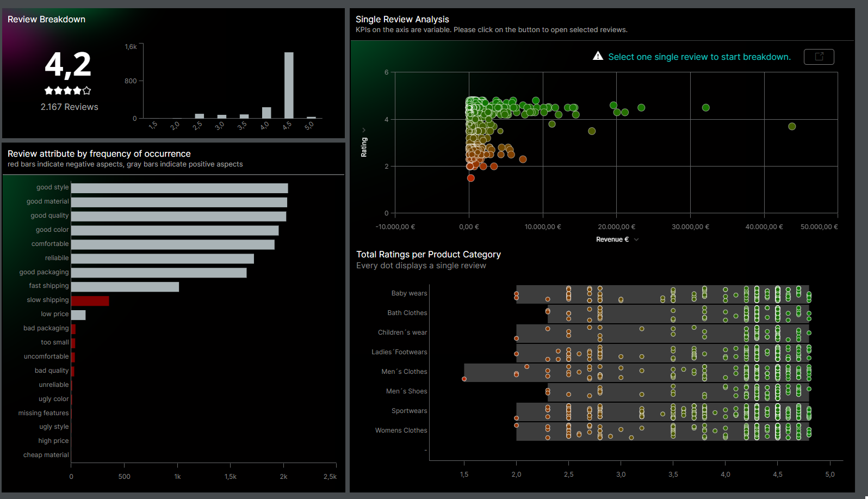
Task: Select the far-right scatter dot near 44.000 € revenue
Action: coord(792,126)
